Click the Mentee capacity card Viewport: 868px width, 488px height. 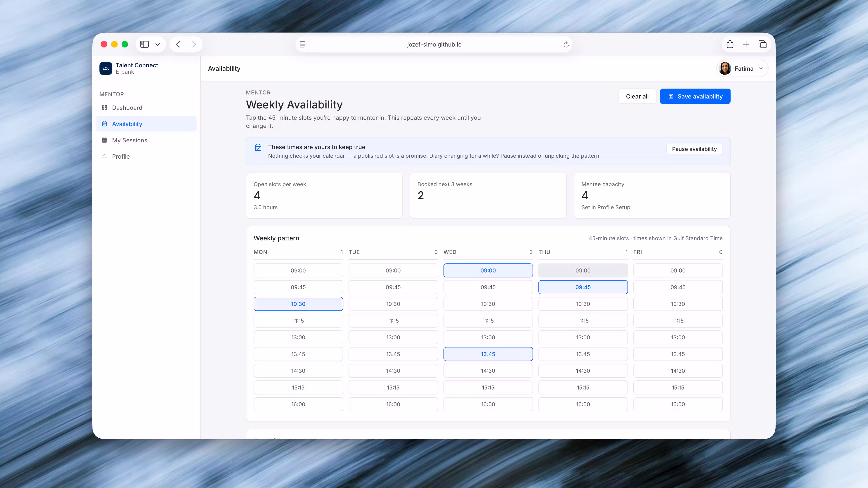tap(652, 196)
